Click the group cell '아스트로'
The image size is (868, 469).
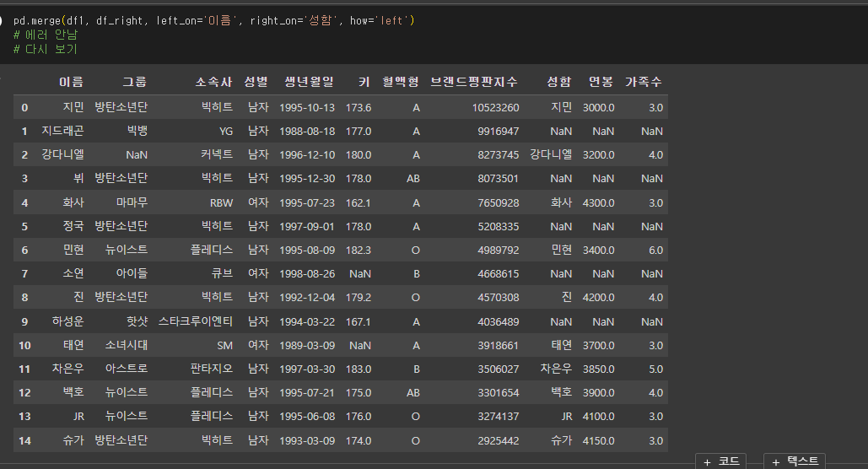tap(127, 369)
